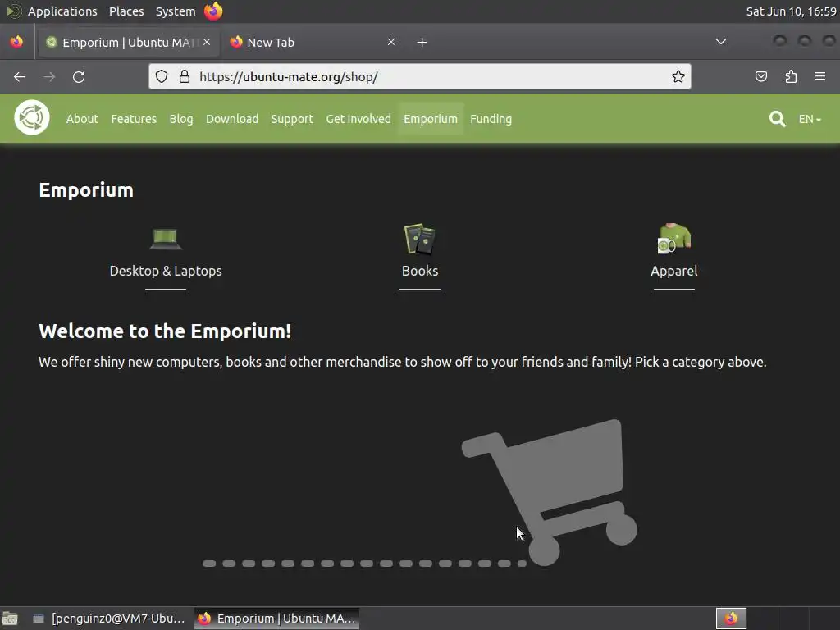Viewport: 840px width, 630px height.
Task: Click the padlock site security icon
Action: click(x=185, y=76)
